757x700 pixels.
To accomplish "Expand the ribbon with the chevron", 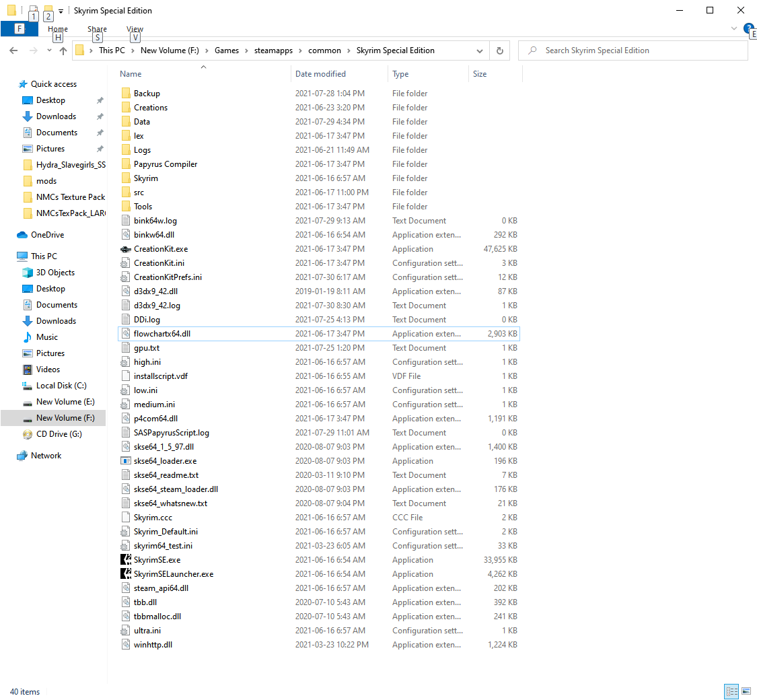I will click(x=734, y=28).
